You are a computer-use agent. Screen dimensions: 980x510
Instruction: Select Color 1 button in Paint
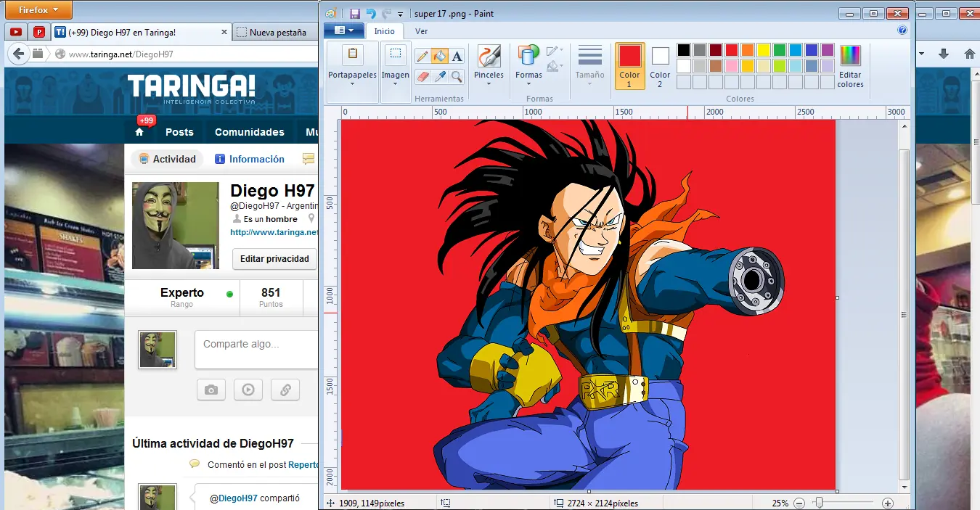click(x=629, y=66)
